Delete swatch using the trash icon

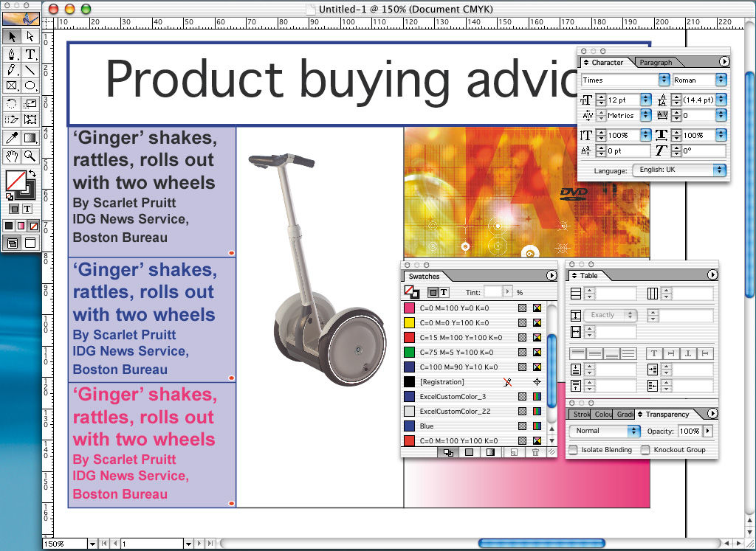point(536,452)
